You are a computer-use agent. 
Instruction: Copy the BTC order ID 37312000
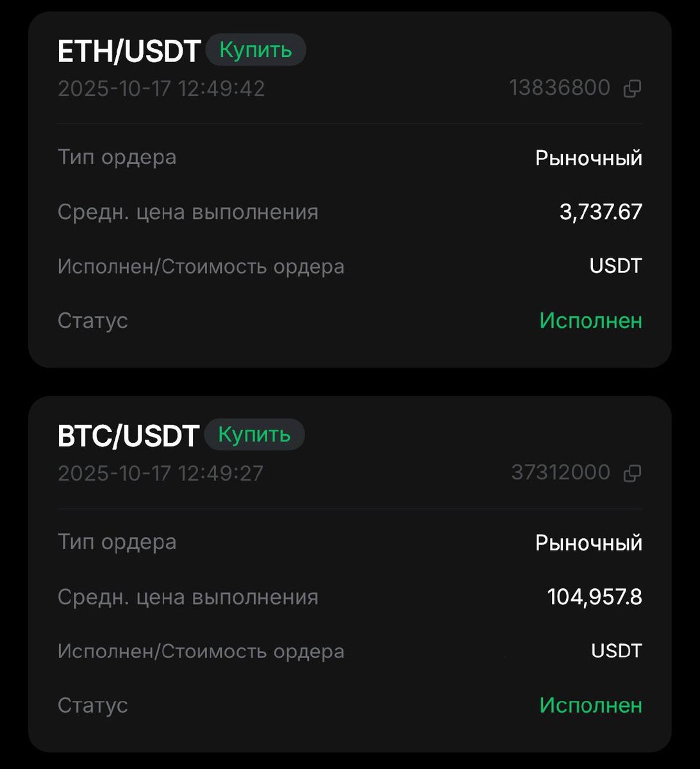(632, 474)
